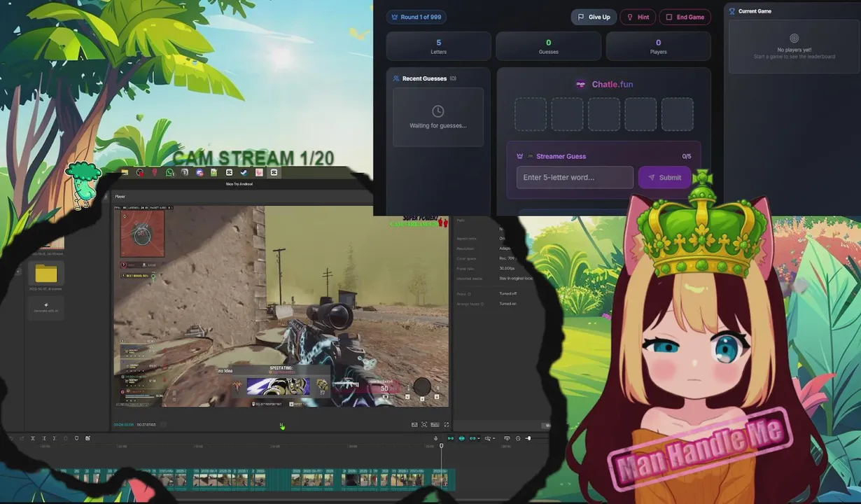Submit the streamer guess

[664, 177]
